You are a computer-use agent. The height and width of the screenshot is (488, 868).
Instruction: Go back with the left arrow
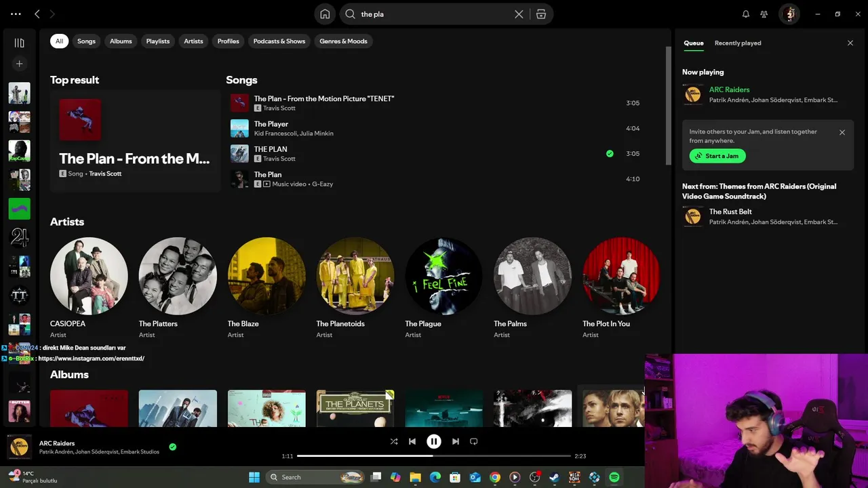37,14
